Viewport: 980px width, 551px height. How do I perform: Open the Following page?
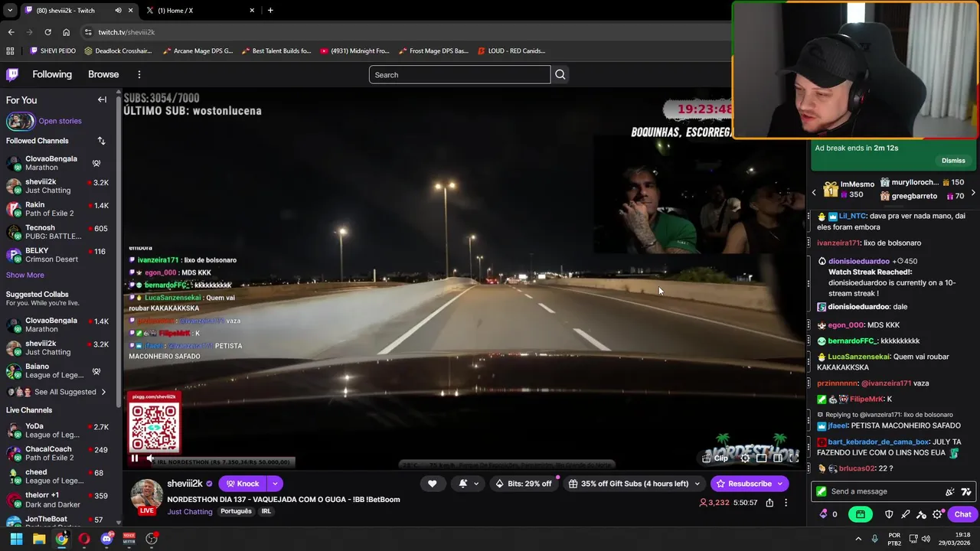pyautogui.click(x=52, y=74)
